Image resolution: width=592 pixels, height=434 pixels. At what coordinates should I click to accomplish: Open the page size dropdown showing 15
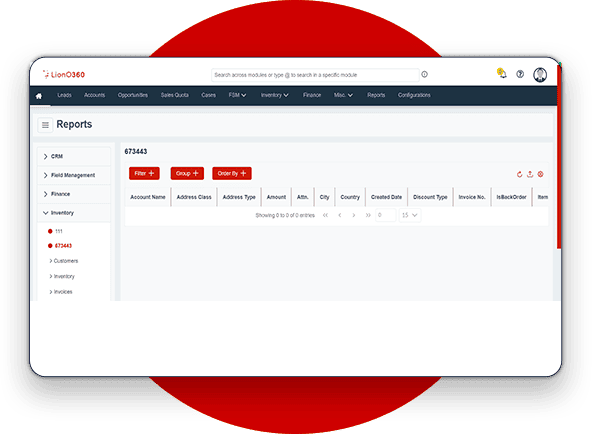click(x=410, y=215)
